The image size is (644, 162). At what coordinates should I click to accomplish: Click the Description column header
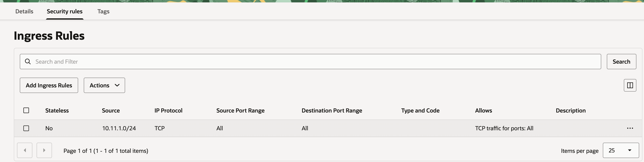tap(570, 110)
